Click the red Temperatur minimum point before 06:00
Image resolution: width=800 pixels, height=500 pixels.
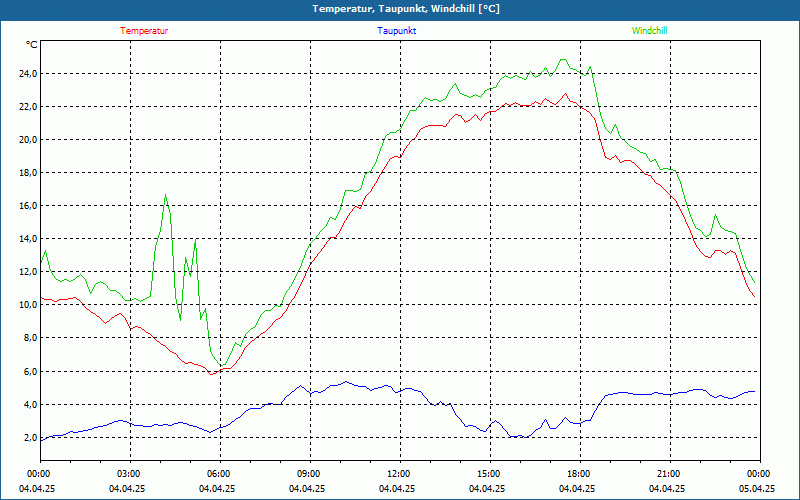point(211,374)
